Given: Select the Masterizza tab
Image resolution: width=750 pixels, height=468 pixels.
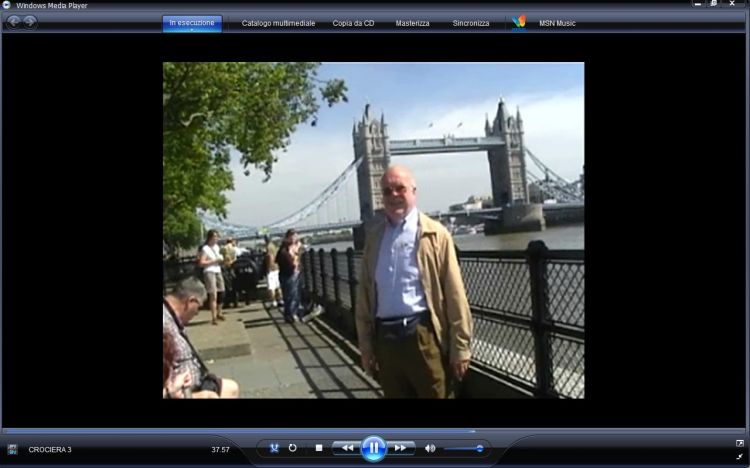Looking at the screenshot, I should 412,23.
